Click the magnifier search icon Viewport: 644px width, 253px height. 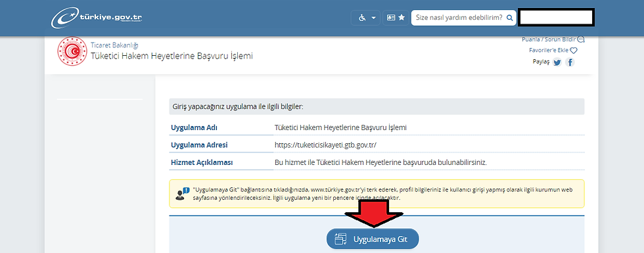pyautogui.click(x=510, y=18)
